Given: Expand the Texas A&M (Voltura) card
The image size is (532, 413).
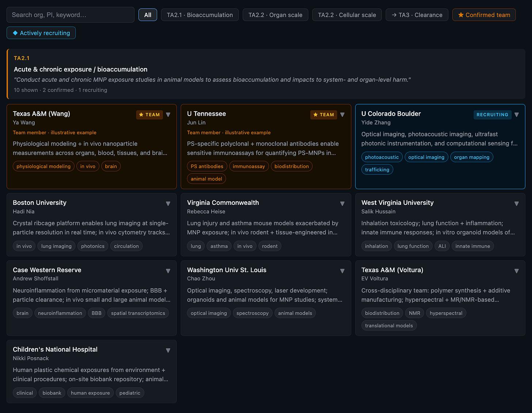Looking at the screenshot, I should 517,271.
